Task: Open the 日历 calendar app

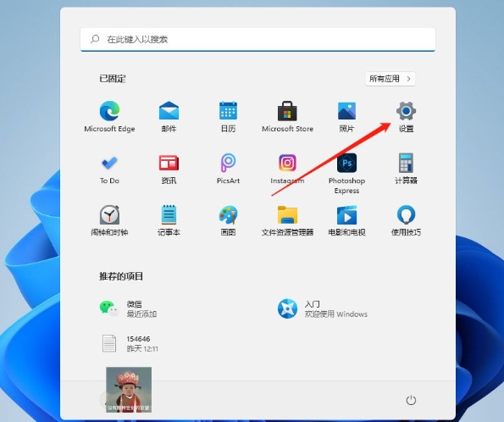Action: [x=228, y=116]
